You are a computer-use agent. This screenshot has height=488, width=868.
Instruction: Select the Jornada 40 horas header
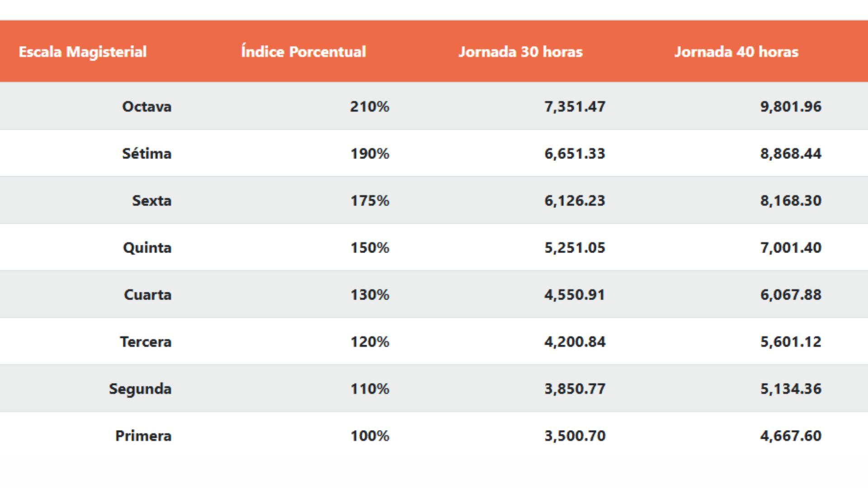pos(736,52)
